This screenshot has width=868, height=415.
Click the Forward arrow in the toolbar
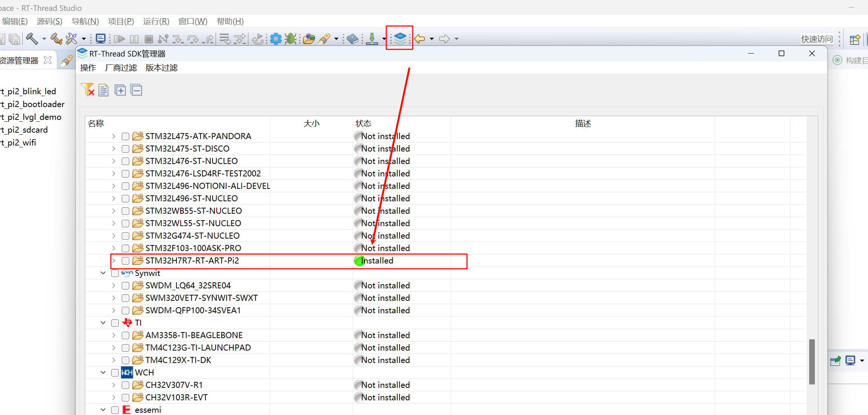(445, 39)
